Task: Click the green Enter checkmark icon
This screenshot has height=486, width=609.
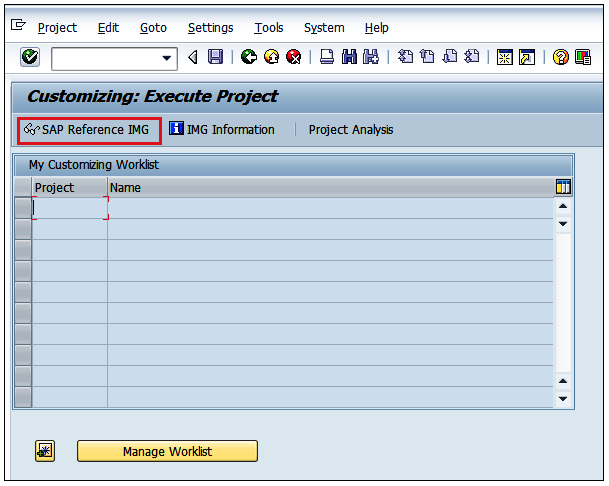Action: tap(30, 58)
